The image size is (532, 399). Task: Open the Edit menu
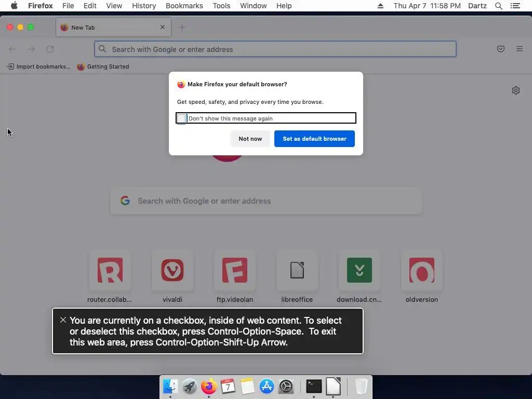point(90,6)
